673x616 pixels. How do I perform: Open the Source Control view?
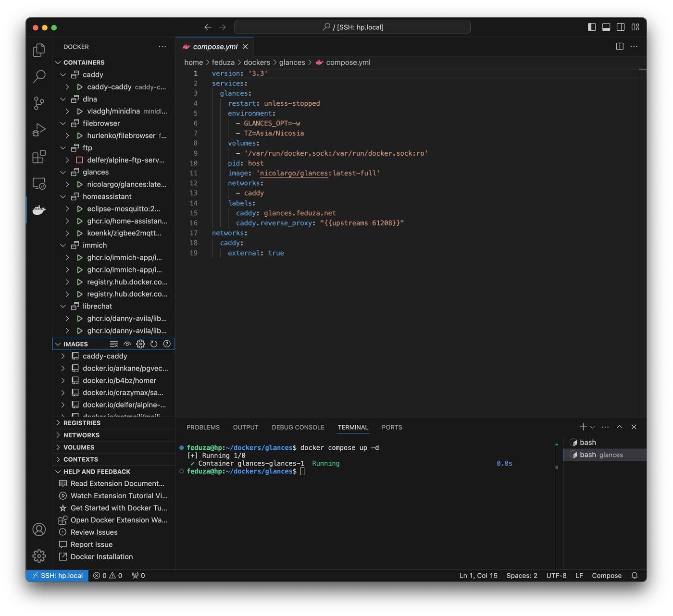click(x=39, y=103)
